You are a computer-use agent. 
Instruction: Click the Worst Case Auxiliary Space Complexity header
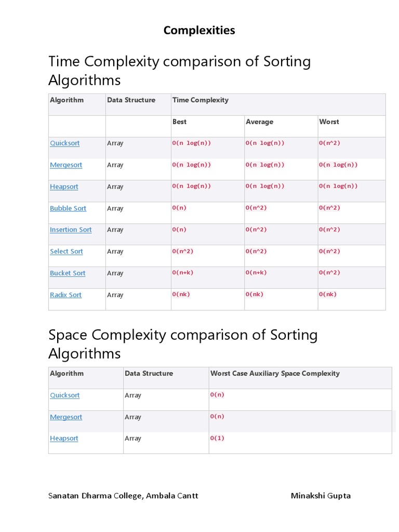pyautogui.click(x=275, y=374)
